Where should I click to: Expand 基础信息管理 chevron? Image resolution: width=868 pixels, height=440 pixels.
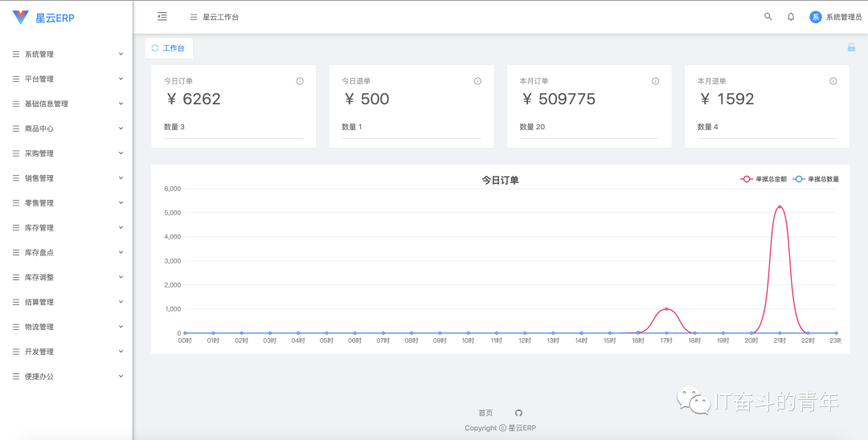tap(121, 104)
